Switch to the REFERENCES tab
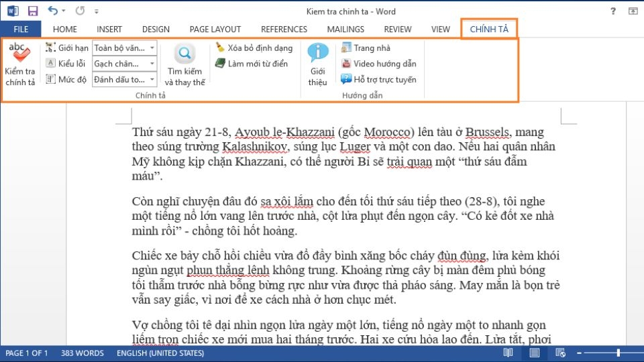Screen dimensions: 644x362 pos(284,29)
